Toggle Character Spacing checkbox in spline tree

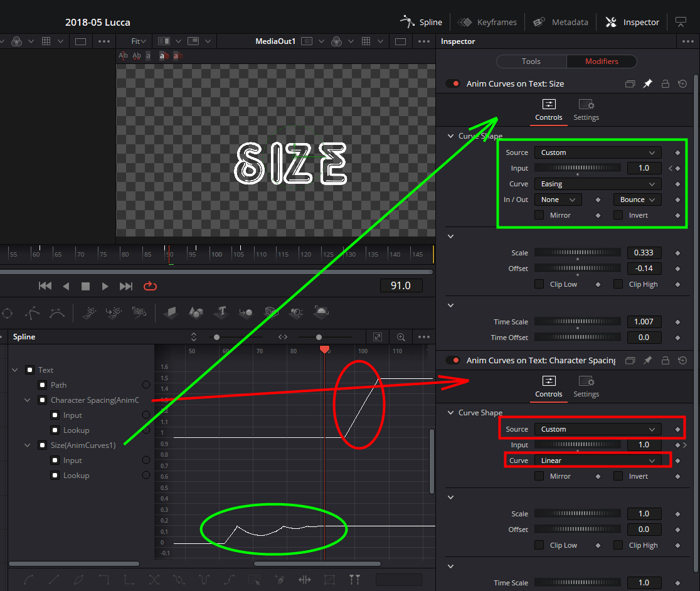(43, 400)
